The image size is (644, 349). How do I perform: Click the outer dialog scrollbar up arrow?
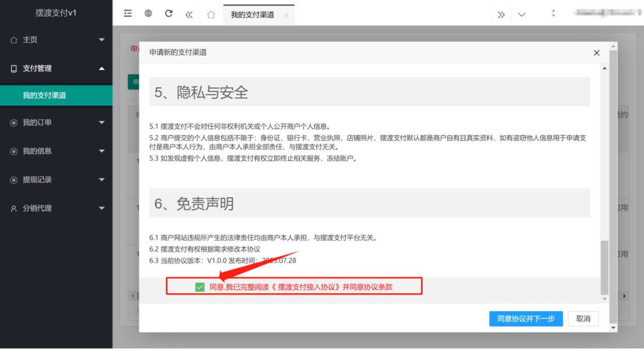pos(613,47)
